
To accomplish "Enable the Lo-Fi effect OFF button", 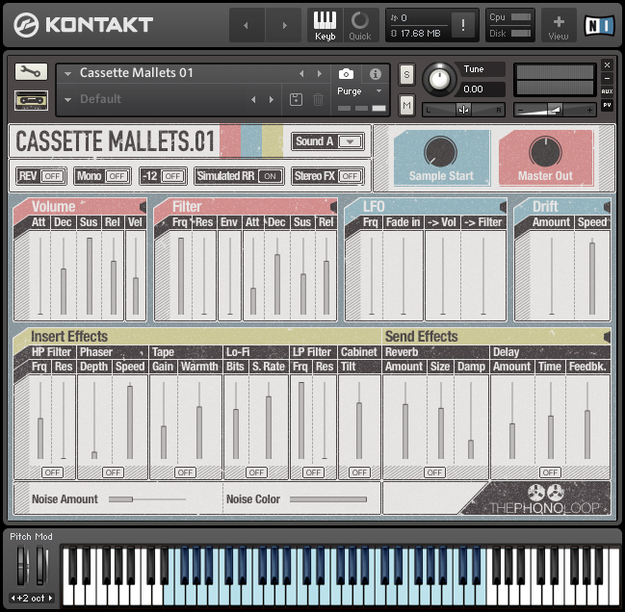I will pos(256,472).
